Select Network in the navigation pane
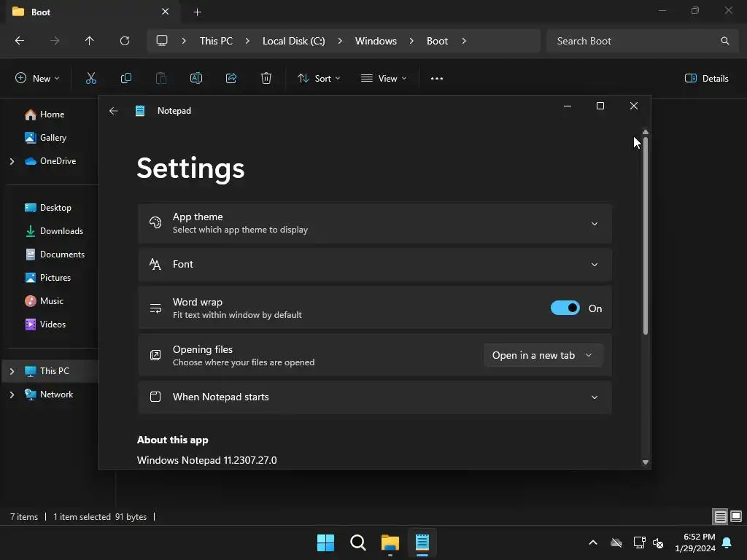The image size is (747, 560). tap(56, 394)
